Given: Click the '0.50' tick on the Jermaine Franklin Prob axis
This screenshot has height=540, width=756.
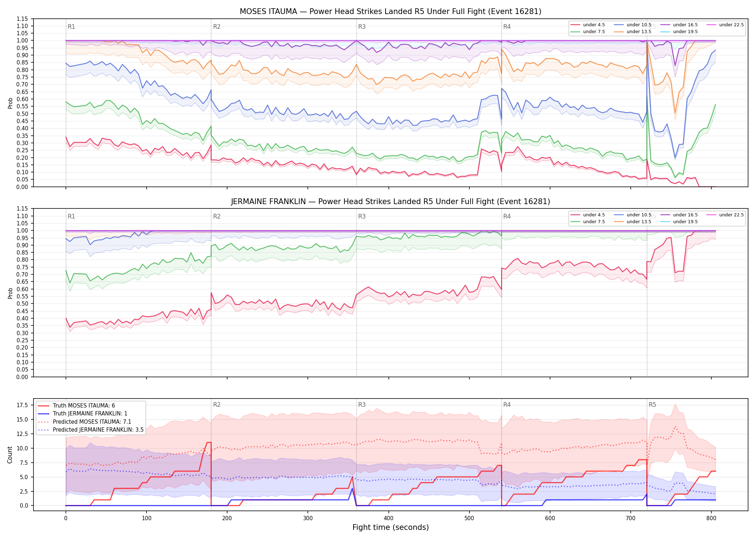Looking at the screenshot, I should [x=22, y=304].
